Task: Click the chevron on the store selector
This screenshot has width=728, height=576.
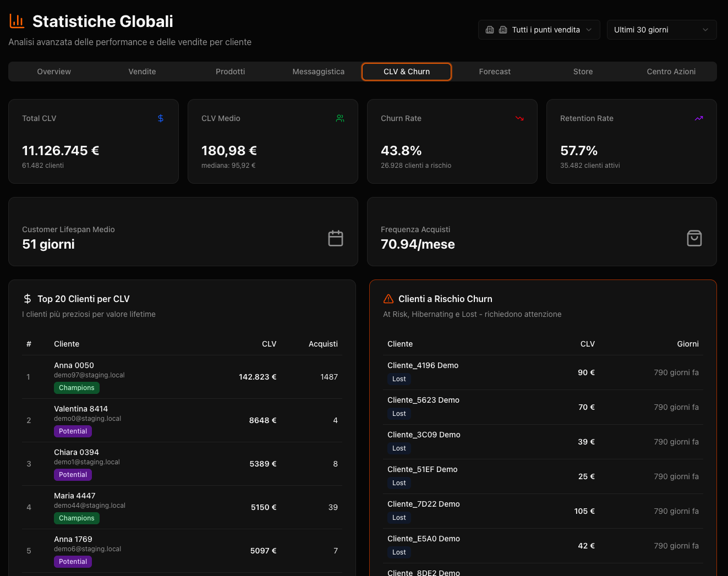Action: point(589,30)
